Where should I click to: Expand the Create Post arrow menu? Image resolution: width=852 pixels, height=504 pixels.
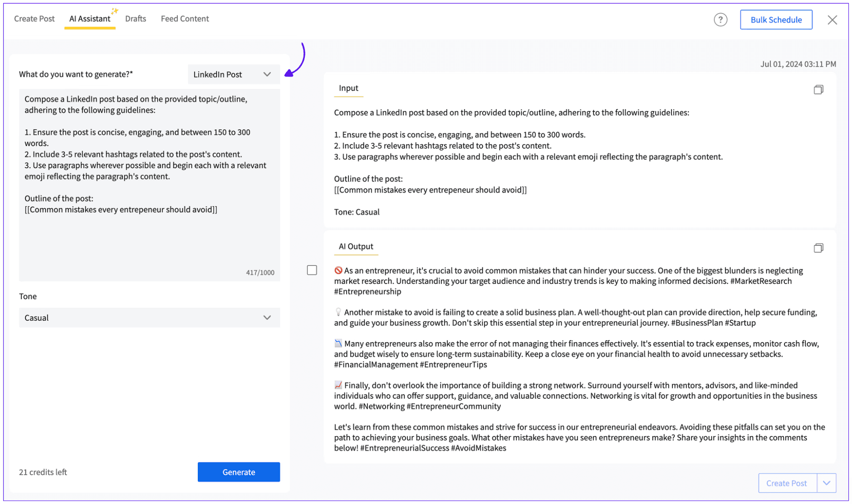pos(826,483)
